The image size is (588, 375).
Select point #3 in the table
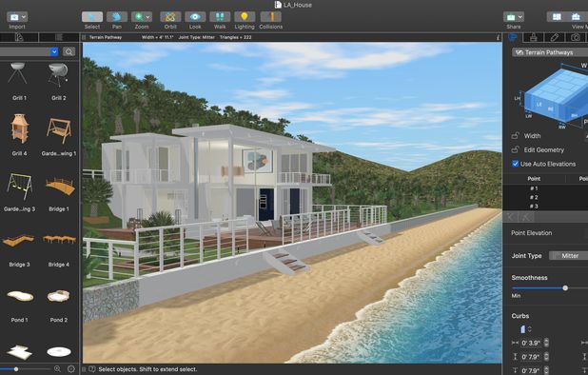pyautogui.click(x=534, y=207)
